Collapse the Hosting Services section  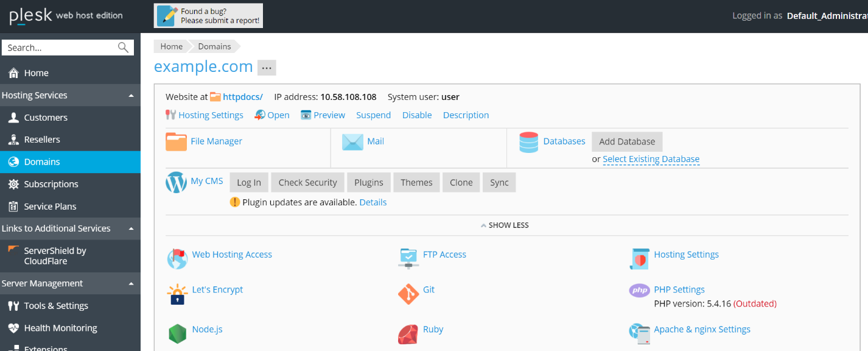point(131,96)
